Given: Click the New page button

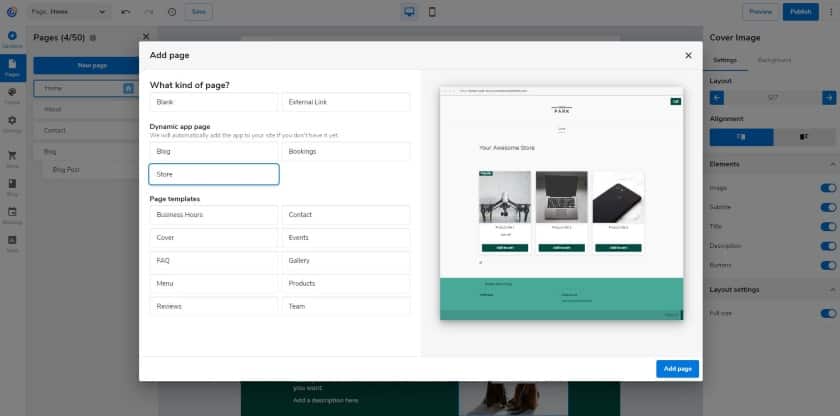Looking at the screenshot, I should [86, 65].
